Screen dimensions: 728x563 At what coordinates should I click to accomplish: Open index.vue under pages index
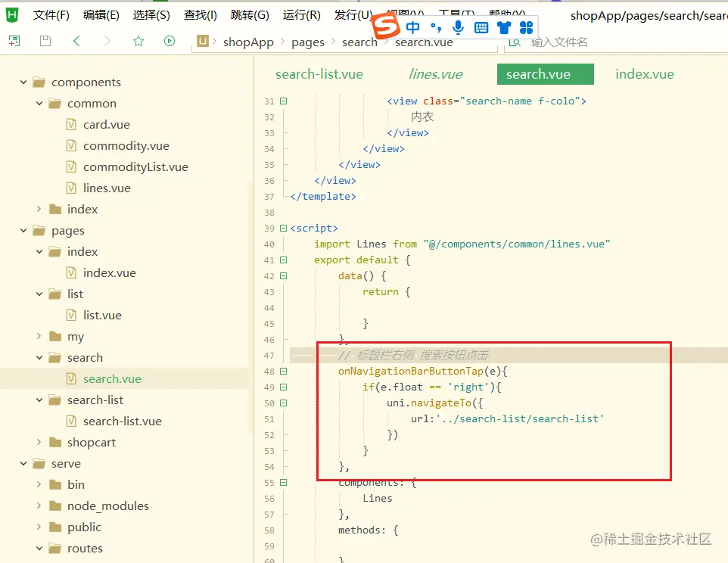pyautogui.click(x=110, y=273)
